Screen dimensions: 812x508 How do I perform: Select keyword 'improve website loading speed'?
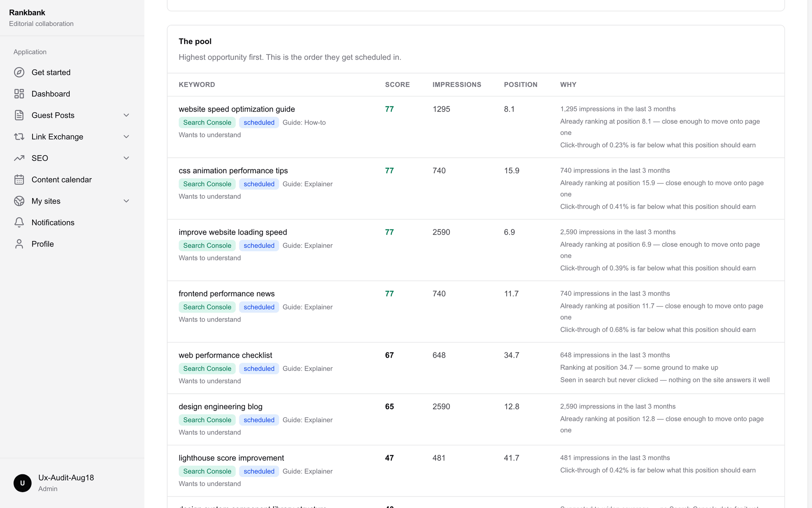click(x=233, y=232)
